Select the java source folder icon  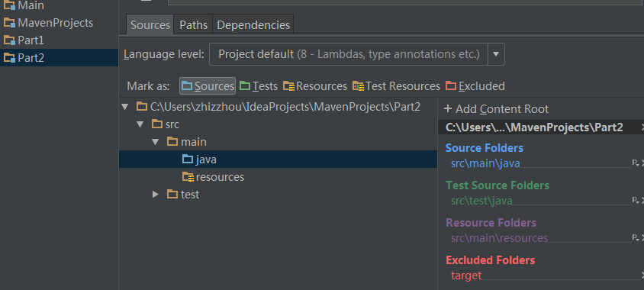(x=188, y=159)
